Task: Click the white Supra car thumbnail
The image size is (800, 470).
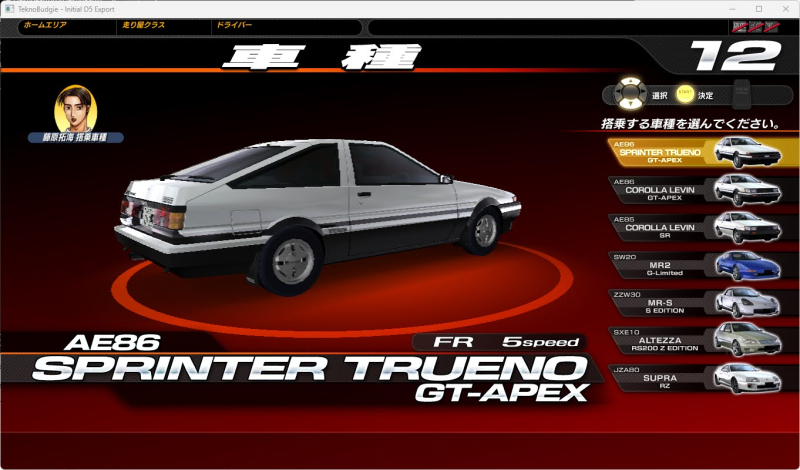Action: pos(747,379)
